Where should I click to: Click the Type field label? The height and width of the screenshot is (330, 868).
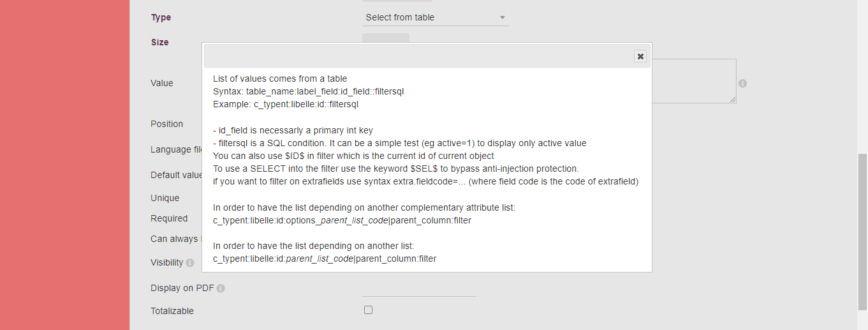coord(161,17)
